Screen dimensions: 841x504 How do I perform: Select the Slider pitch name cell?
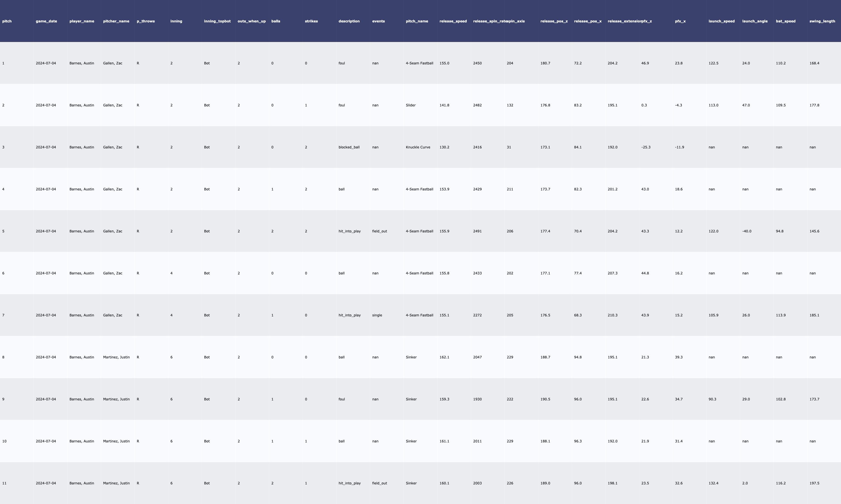[411, 105]
